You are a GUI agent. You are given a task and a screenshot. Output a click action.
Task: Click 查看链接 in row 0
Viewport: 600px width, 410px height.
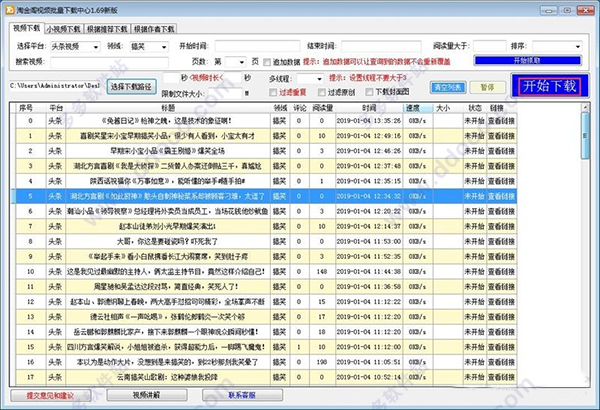coord(501,121)
